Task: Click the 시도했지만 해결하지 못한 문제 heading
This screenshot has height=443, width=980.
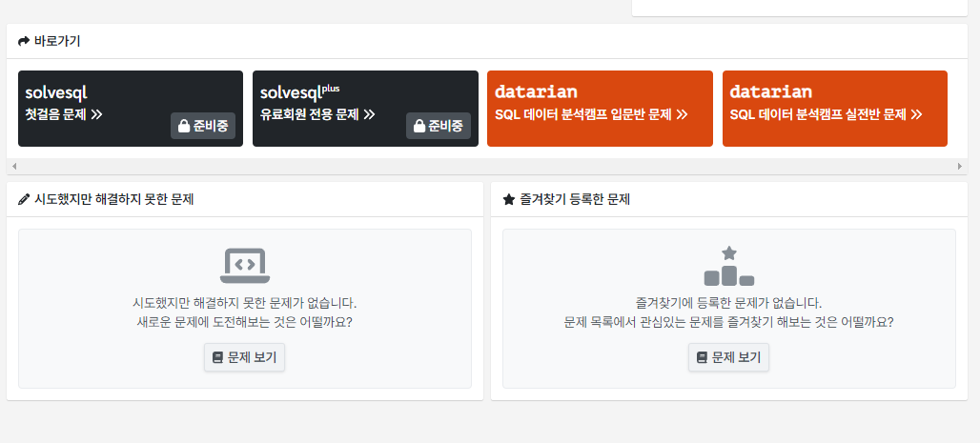Action: coord(113,200)
